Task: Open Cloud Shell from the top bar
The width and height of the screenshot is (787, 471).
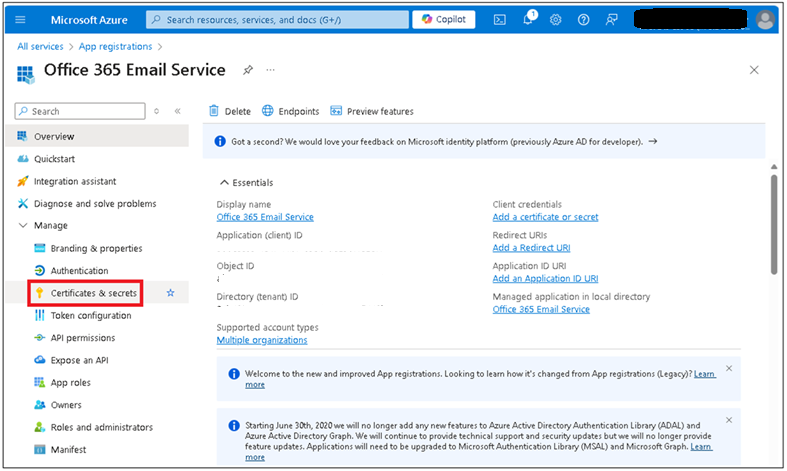Action: (499, 20)
